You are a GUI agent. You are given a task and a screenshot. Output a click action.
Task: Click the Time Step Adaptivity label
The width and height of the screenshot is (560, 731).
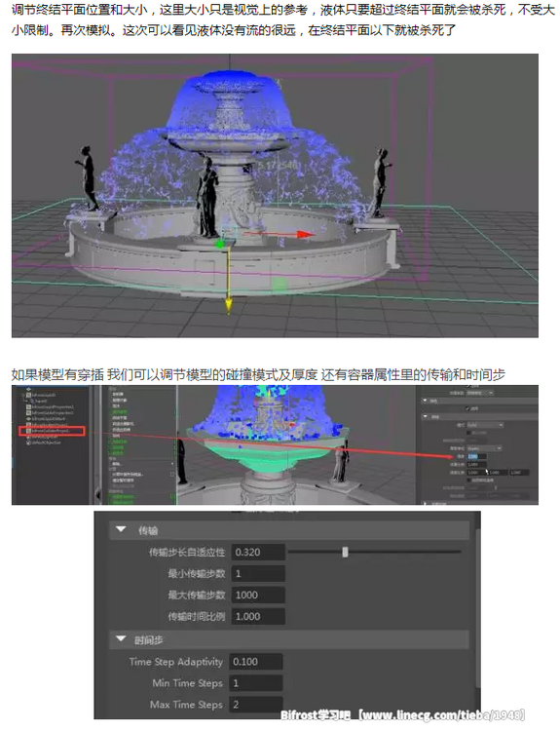point(176,662)
